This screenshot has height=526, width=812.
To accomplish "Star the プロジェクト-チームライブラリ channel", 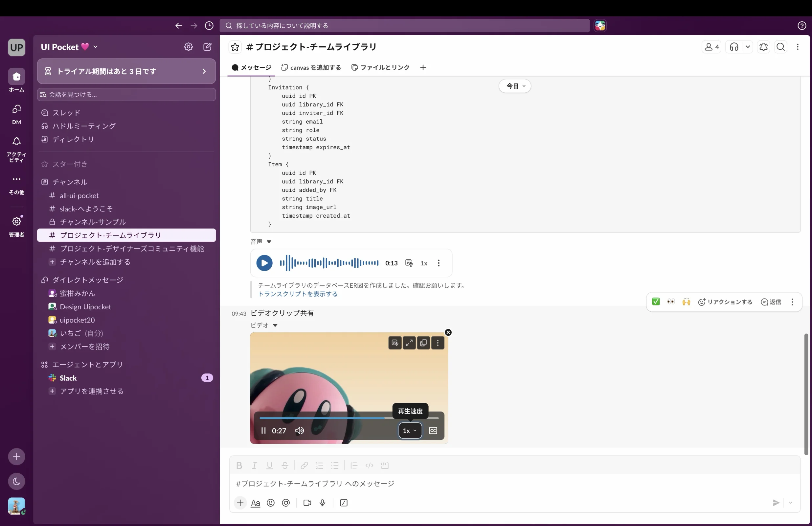I will tap(235, 47).
